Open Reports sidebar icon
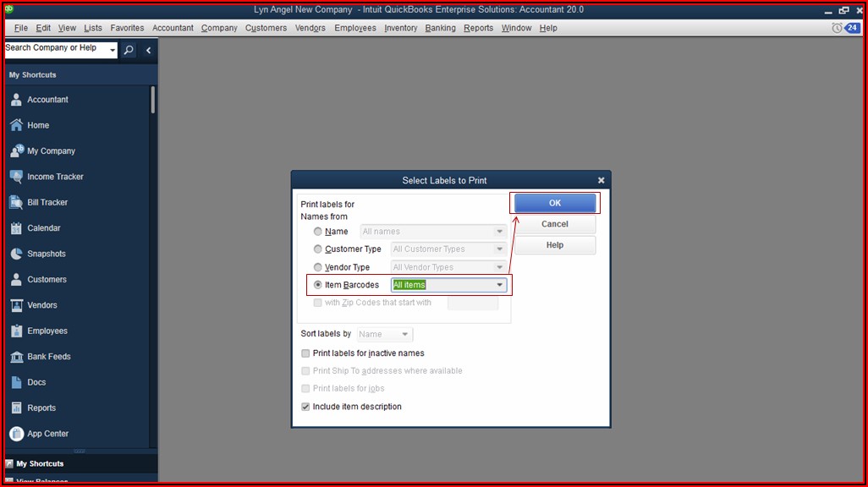 [x=17, y=408]
